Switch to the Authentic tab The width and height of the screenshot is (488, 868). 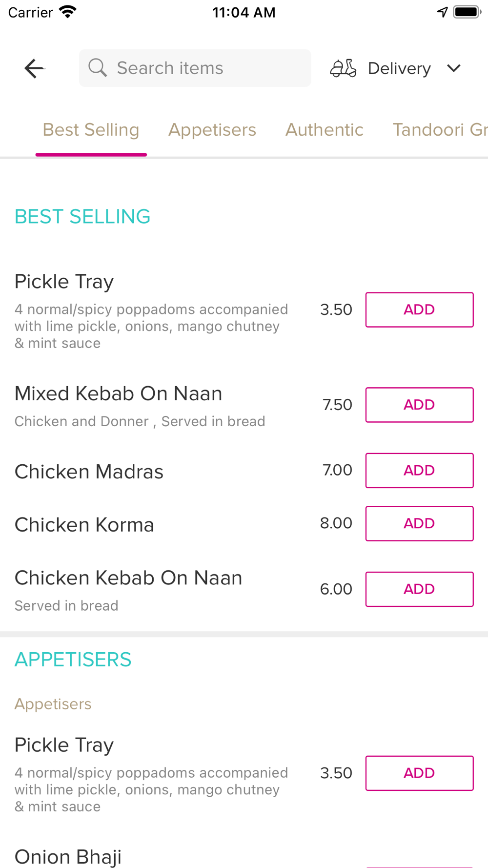325,130
